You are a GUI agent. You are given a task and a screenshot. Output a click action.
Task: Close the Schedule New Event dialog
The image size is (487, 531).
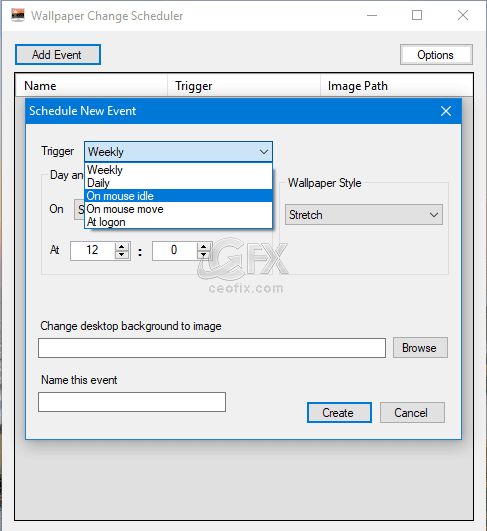pos(446,111)
